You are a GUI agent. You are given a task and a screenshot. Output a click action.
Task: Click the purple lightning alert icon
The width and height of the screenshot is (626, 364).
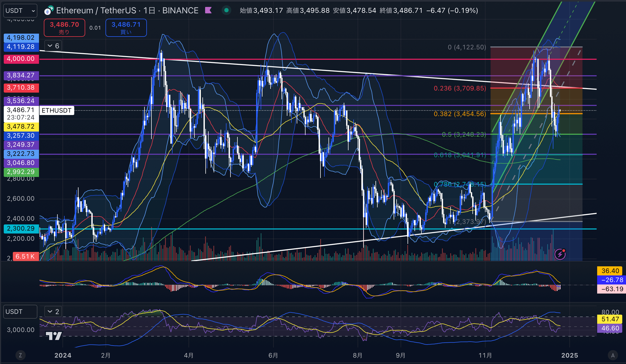tap(560, 254)
